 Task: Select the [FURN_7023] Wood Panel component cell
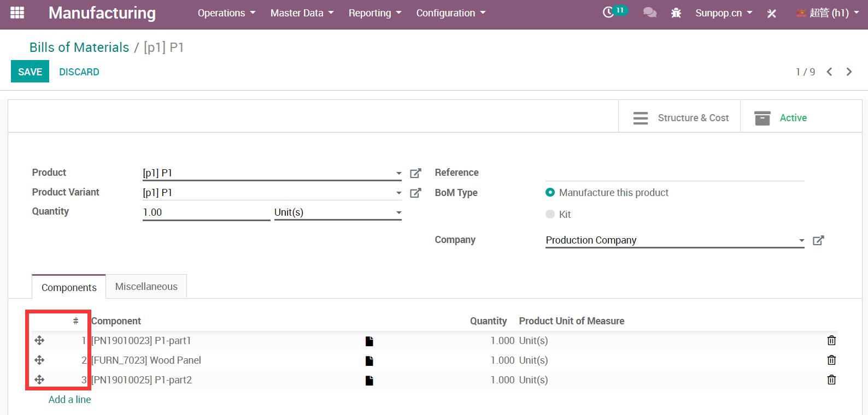[146, 360]
